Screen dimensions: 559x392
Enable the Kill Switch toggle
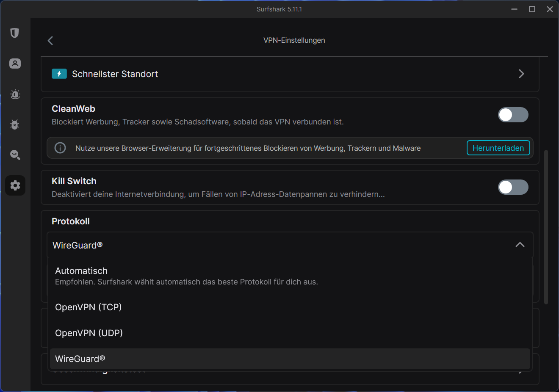[513, 187]
